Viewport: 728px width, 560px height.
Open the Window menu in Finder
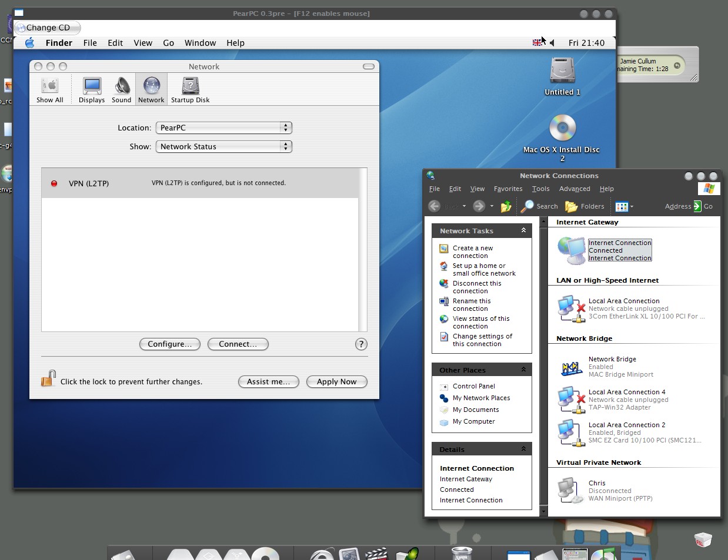[x=200, y=43]
